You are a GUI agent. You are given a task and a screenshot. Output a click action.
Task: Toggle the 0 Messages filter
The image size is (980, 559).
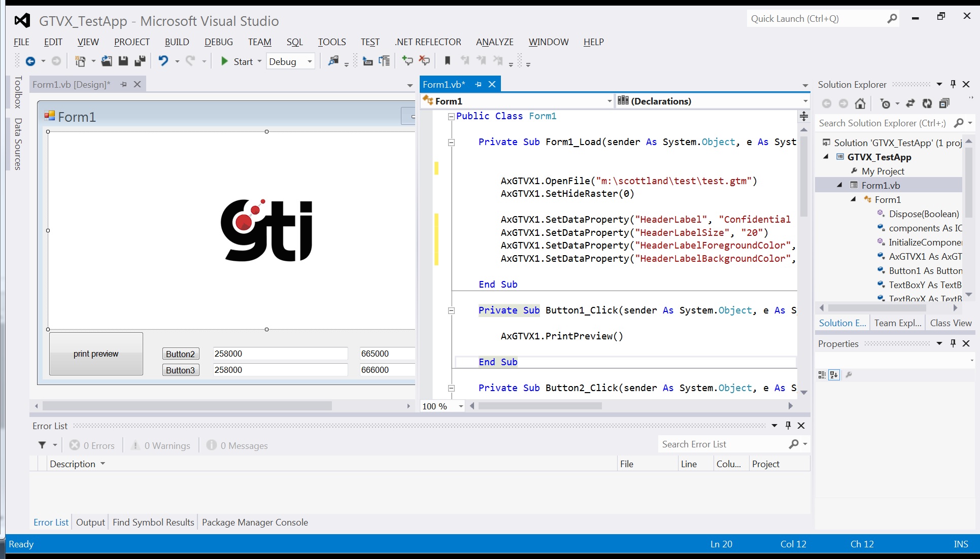(x=237, y=445)
